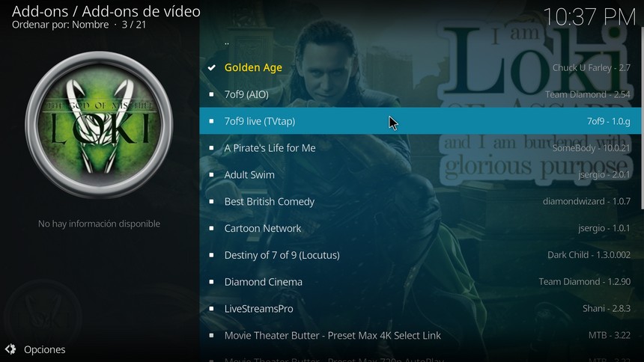Open the Cartoon Network add-on

pyautogui.click(x=420, y=228)
